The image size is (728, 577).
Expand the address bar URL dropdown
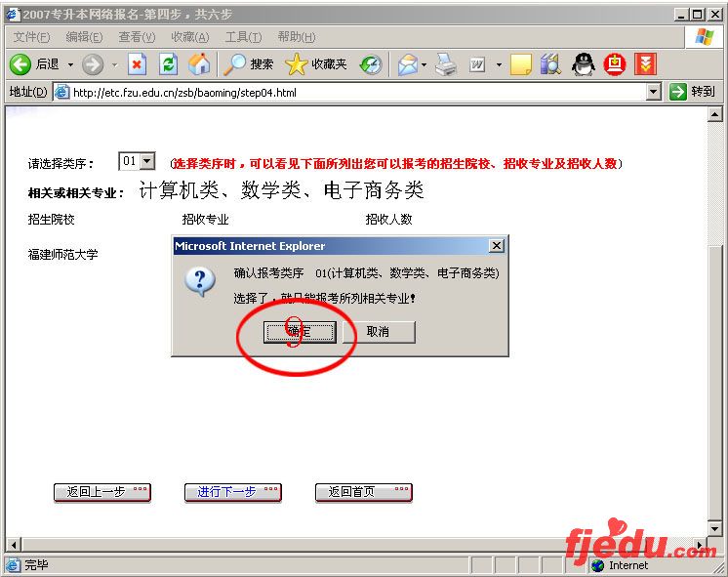tap(654, 92)
